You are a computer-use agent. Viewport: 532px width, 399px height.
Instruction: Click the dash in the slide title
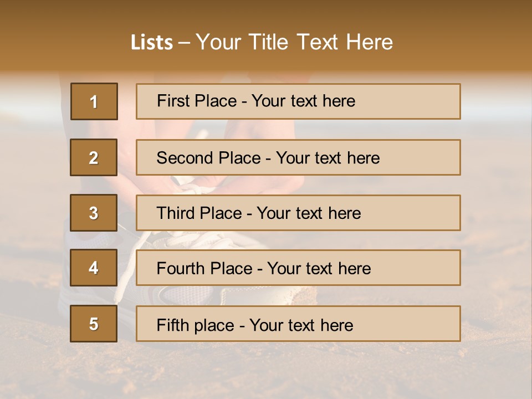[x=185, y=43]
